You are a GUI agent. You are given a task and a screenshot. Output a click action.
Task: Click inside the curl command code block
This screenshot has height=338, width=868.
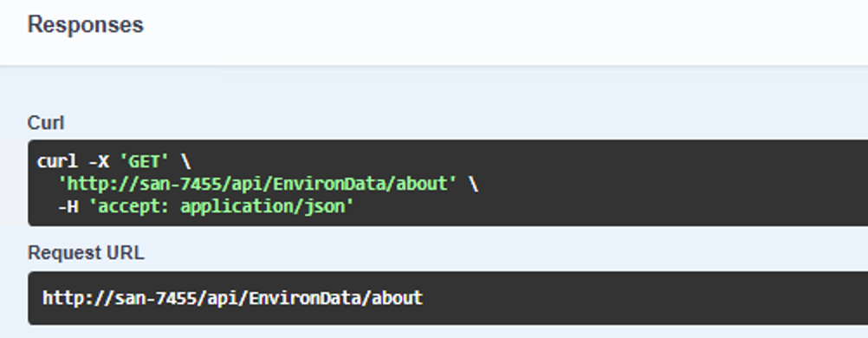[x=448, y=184]
